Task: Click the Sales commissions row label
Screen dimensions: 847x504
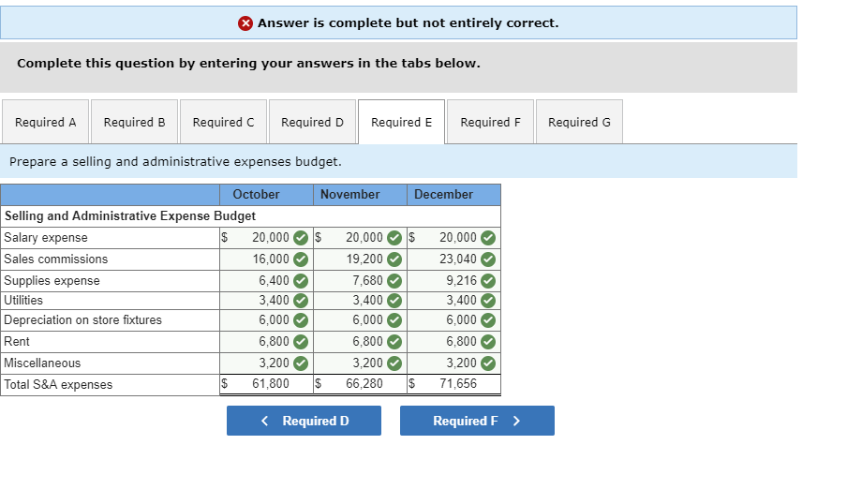Action: pyautogui.click(x=55, y=259)
